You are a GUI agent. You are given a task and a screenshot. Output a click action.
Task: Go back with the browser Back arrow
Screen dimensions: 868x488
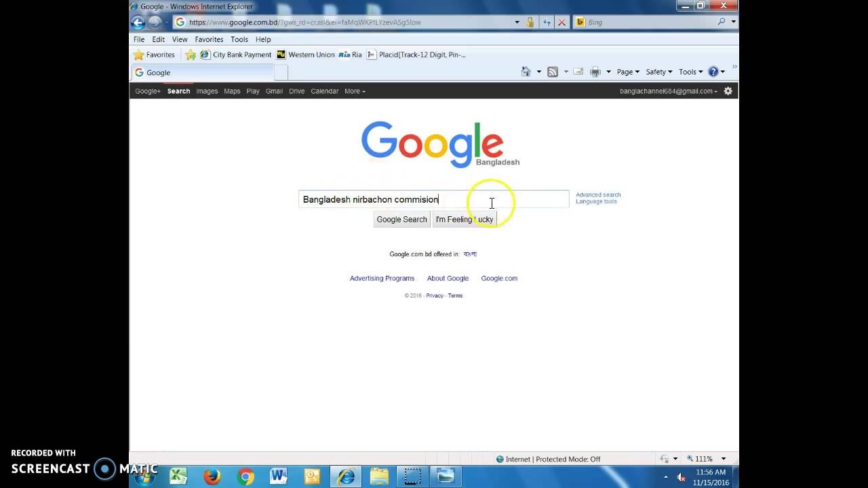(138, 22)
